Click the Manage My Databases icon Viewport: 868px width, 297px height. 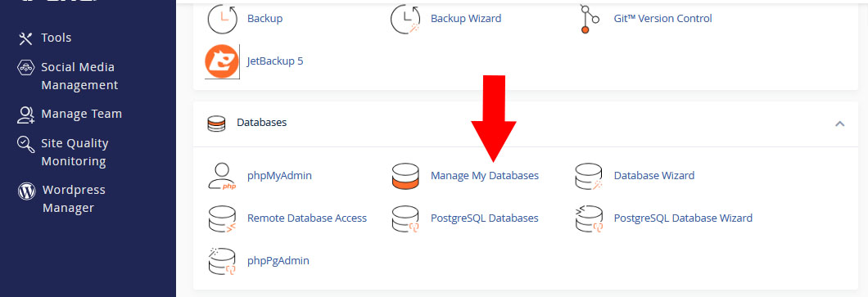pyautogui.click(x=405, y=176)
